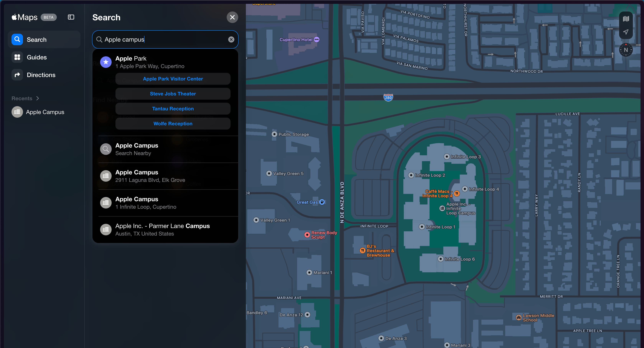Click the Directions icon in sidebar
The height and width of the screenshot is (348, 644).
pyautogui.click(x=17, y=75)
